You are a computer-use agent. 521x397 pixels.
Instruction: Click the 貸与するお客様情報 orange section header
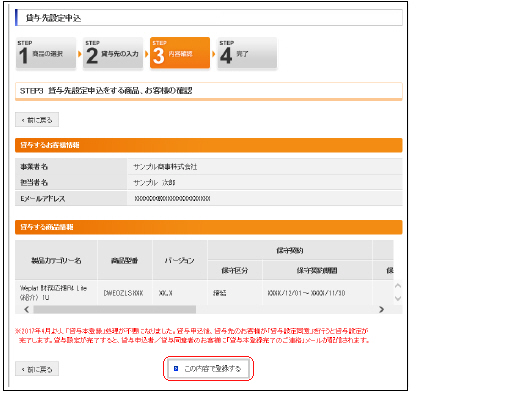pos(209,145)
